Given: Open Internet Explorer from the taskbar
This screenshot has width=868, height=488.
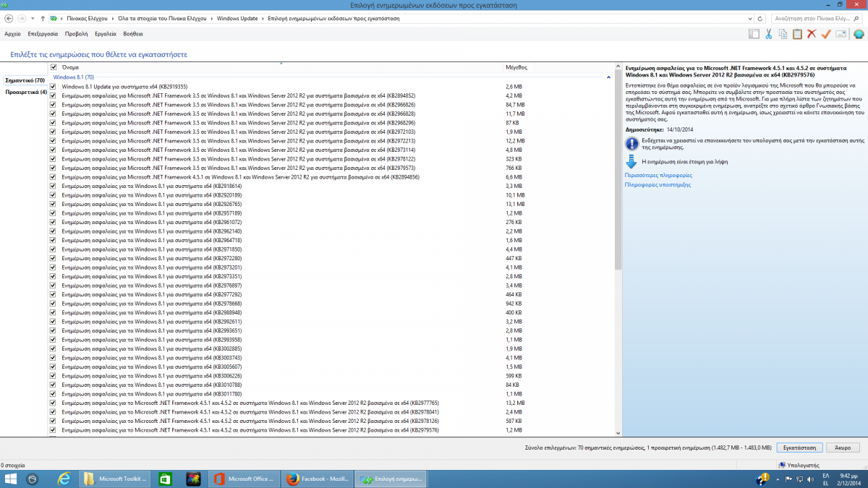Looking at the screenshot, I should click(x=64, y=479).
